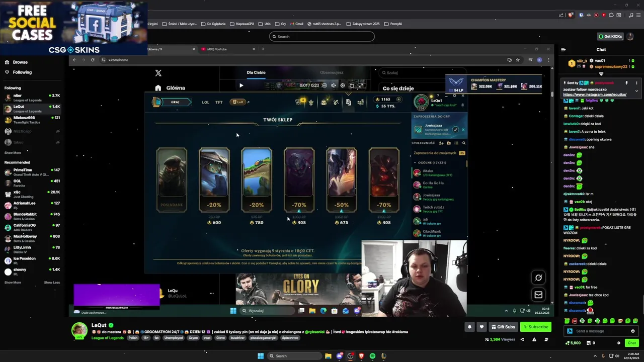The width and height of the screenshot is (644, 362).
Task: Open chat settings gear icon
Action: 619,343
